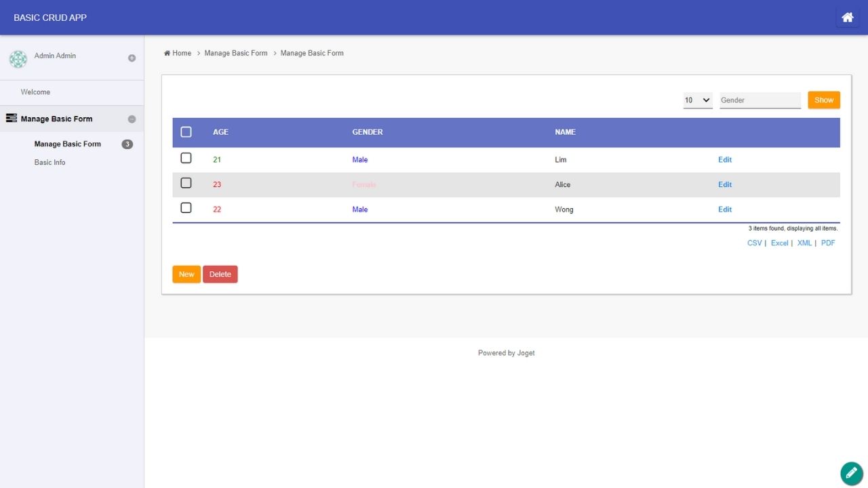Click the Manage Basic Form menu icon
Viewport: 868px width, 488px height.
pos(11,119)
